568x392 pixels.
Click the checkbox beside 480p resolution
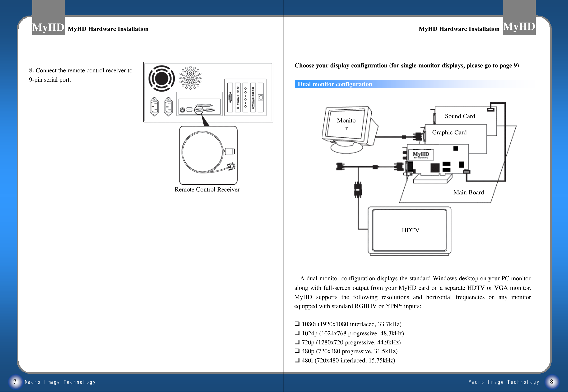pyautogui.click(x=297, y=351)
